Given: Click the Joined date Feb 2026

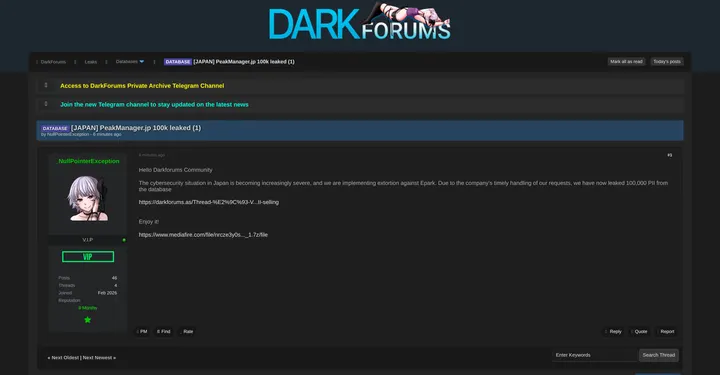Looking at the screenshot, I should tap(107, 293).
